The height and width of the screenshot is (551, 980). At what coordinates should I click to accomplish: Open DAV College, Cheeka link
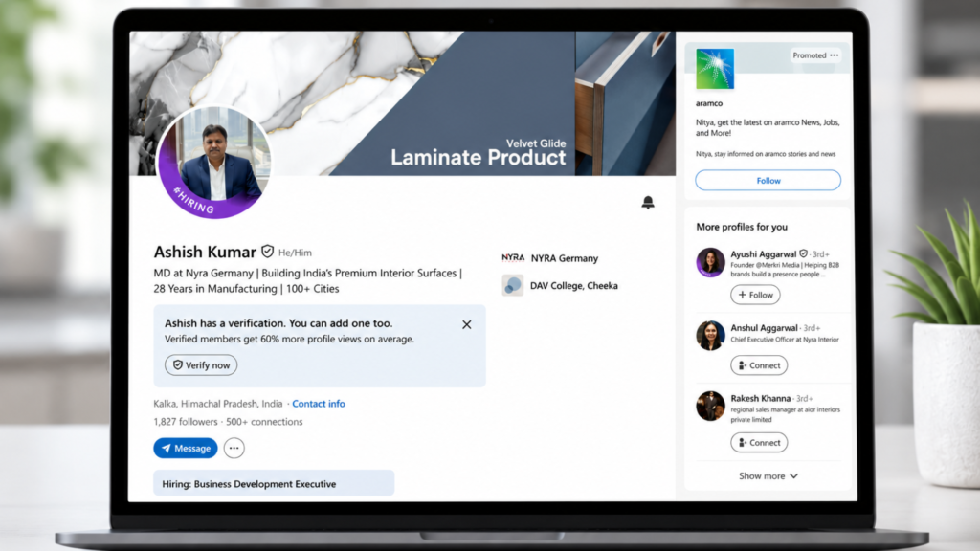click(574, 285)
